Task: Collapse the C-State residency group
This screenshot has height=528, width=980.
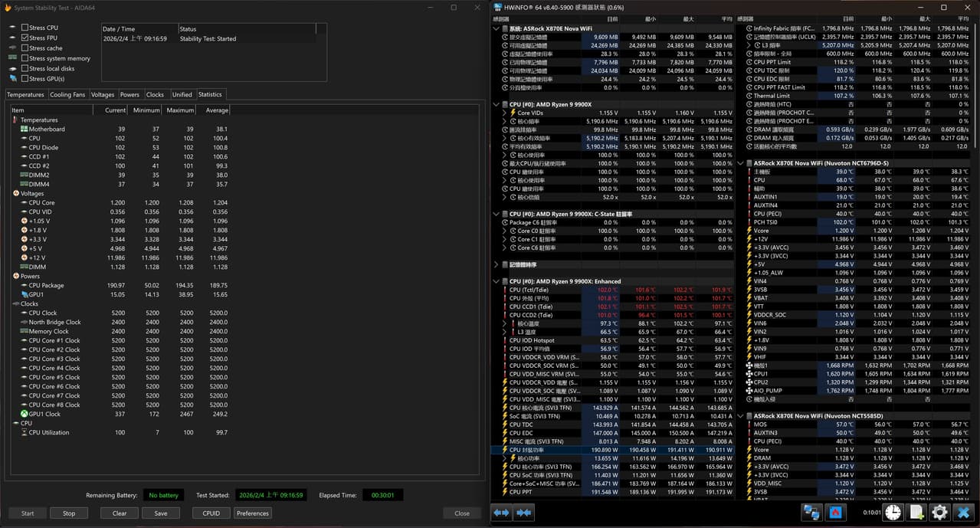Action: click(497, 214)
